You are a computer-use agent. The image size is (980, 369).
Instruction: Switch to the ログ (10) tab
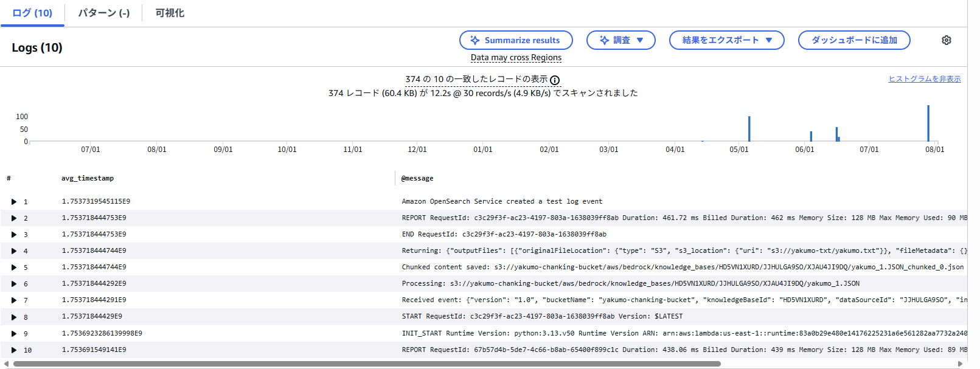[x=32, y=13]
